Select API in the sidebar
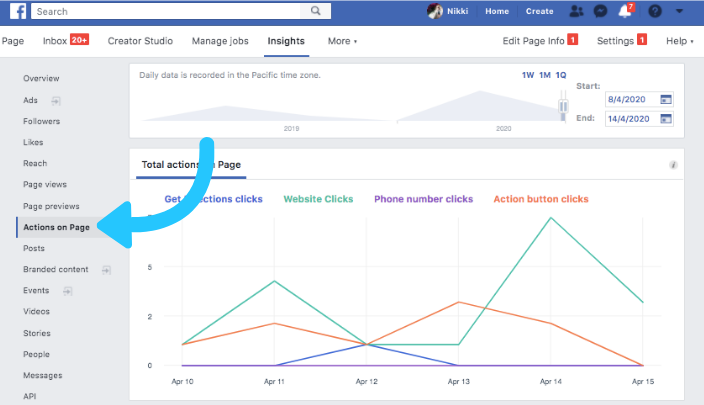Viewport: 704px width, 405px height. click(x=30, y=396)
